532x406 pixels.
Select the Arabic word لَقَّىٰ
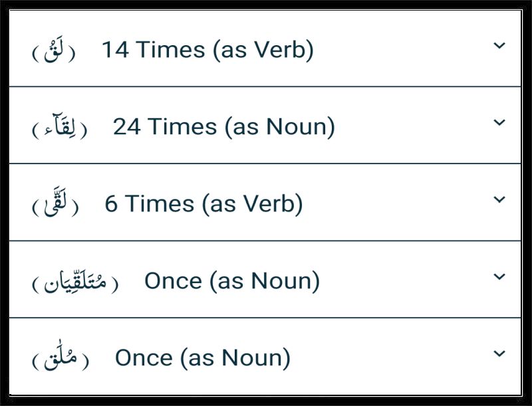pos(55,203)
